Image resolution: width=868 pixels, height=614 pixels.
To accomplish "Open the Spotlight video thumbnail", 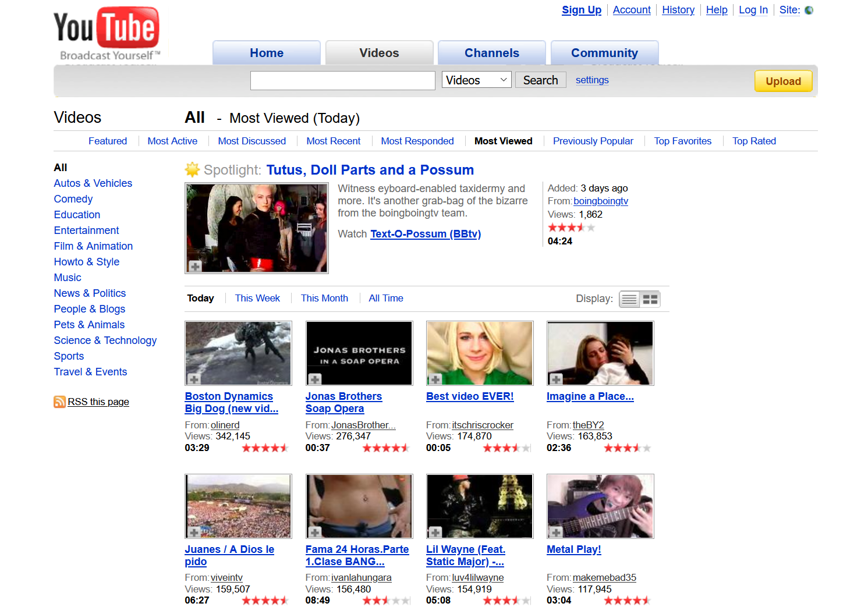I will (x=257, y=228).
